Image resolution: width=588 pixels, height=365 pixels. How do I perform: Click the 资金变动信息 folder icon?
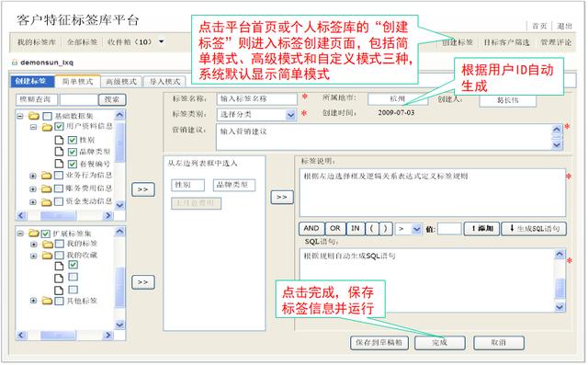coord(46,202)
